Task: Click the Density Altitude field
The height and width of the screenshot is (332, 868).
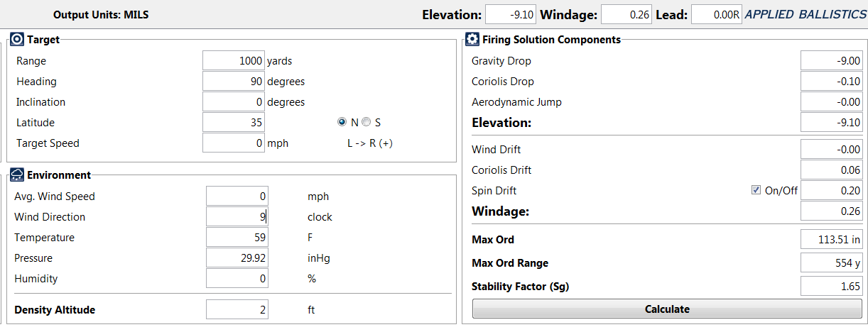Action: click(237, 310)
